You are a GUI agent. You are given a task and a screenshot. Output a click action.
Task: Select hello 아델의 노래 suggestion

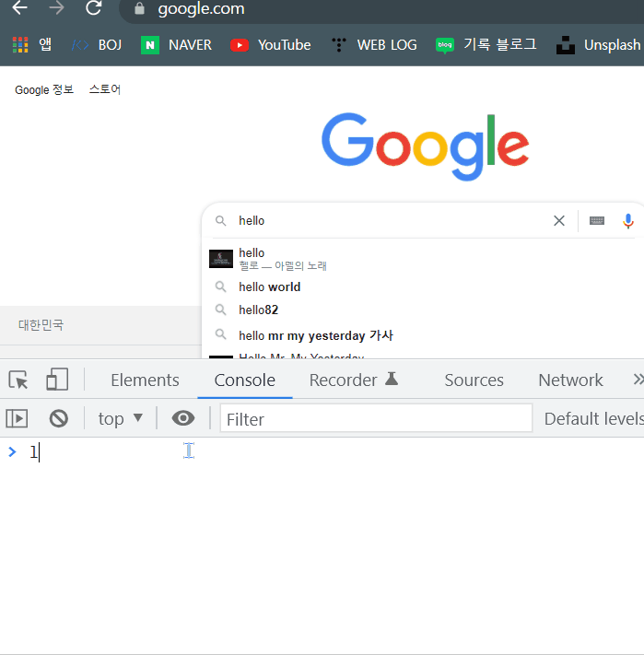[423, 259]
